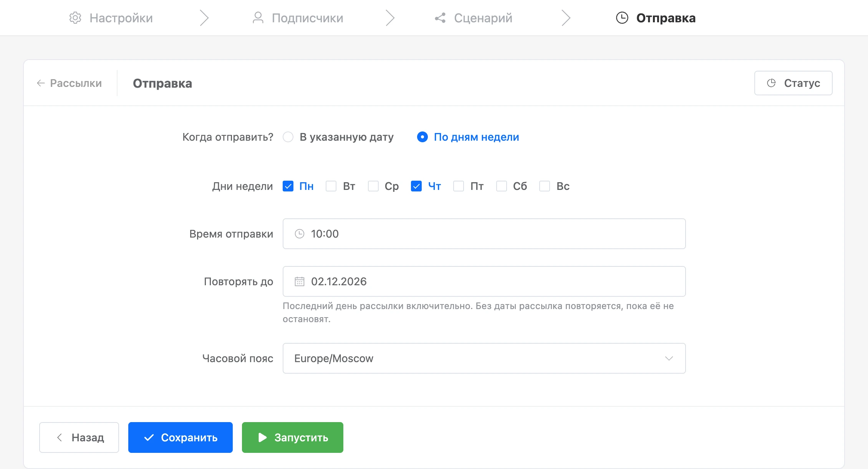Viewport: 868px width, 469px height.
Task: Click the Часовой пояс label
Action: pyautogui.click(x=238, y=359)
